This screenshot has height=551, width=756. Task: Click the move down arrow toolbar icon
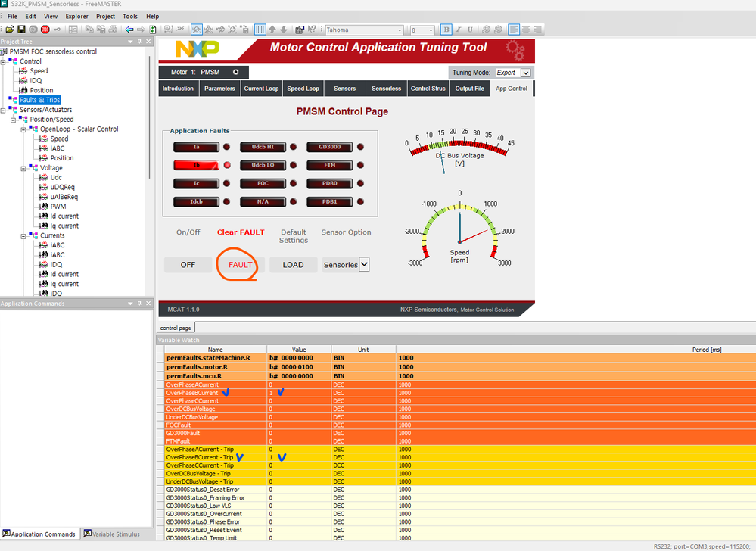point(284,30)
